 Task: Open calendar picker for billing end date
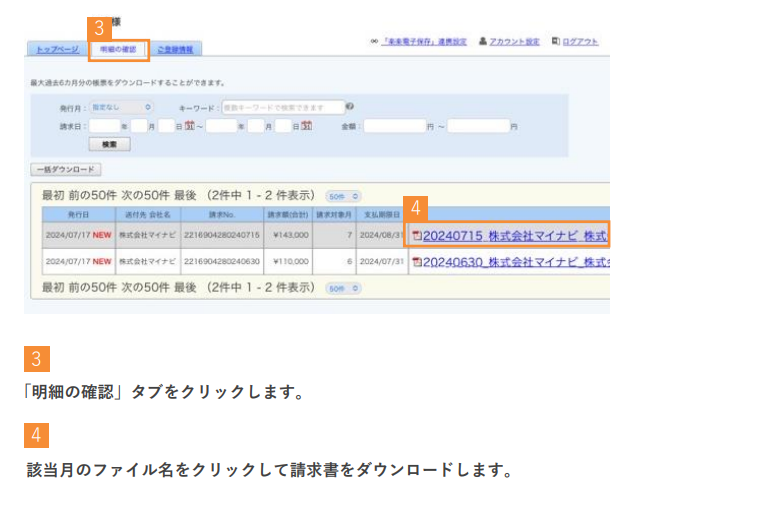(306, 126)
